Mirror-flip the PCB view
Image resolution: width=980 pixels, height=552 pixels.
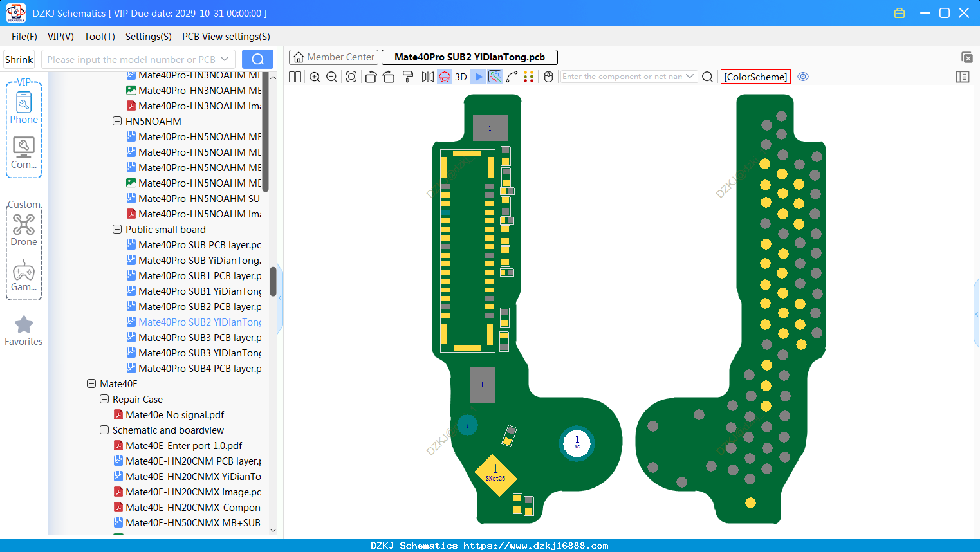point(428,77)
